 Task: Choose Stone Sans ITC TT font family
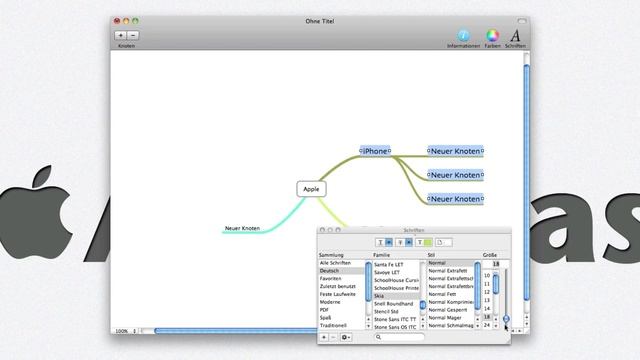[396, 320]
